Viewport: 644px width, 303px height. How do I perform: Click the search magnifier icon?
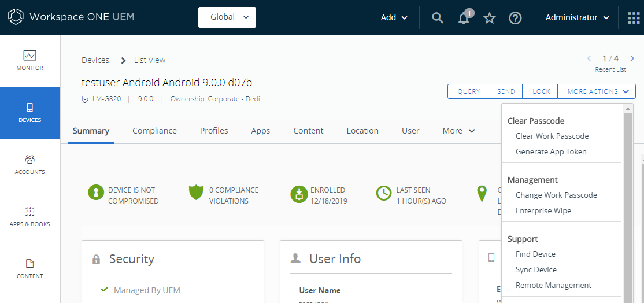pos(438,18)
